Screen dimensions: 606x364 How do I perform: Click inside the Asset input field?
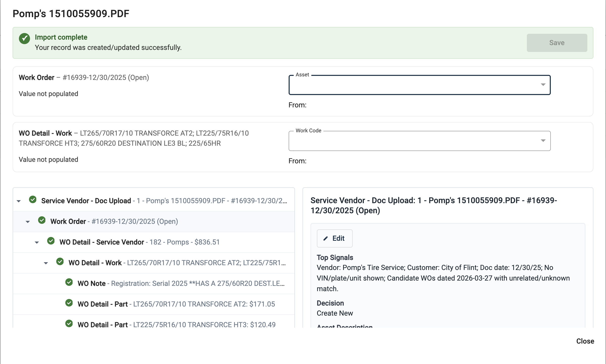point(413,85)
